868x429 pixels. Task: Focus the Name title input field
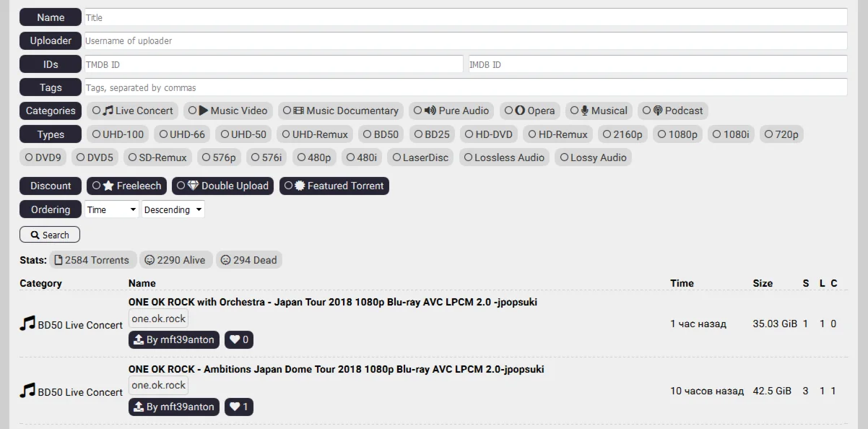tap(466, 17)
